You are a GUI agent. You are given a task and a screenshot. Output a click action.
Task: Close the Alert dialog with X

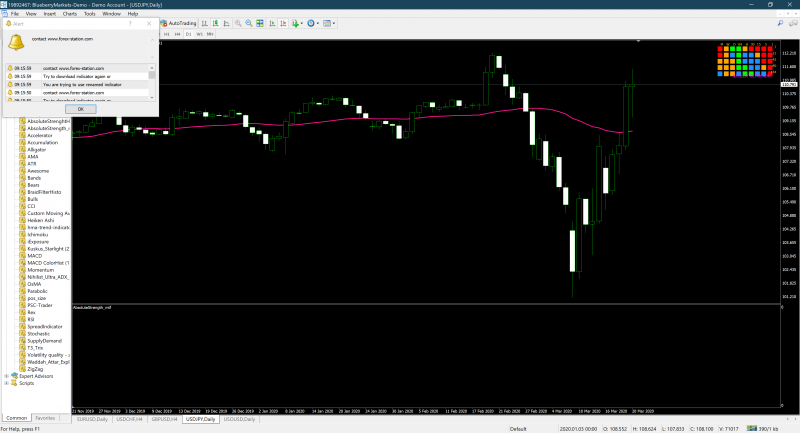coord(149,23)
